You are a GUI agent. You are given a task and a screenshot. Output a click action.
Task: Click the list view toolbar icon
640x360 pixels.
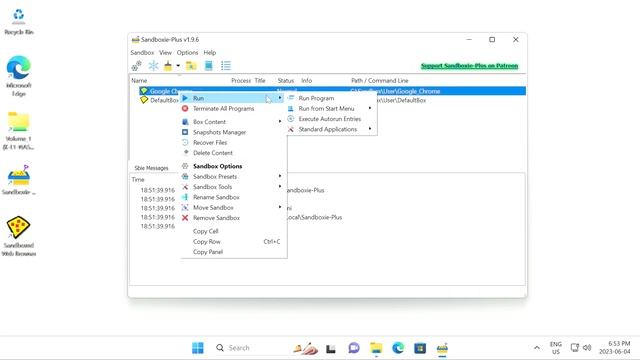pyautogui.click(x=226, y=66)
